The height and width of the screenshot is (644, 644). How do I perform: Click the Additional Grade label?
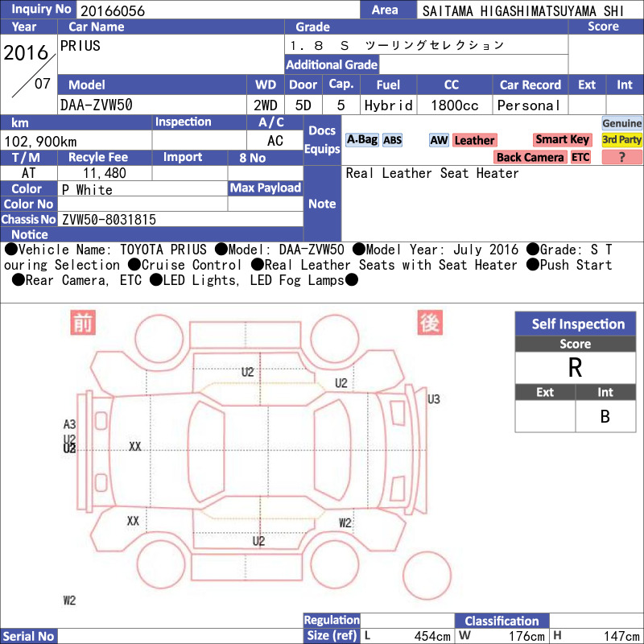[x=332, y=64]
